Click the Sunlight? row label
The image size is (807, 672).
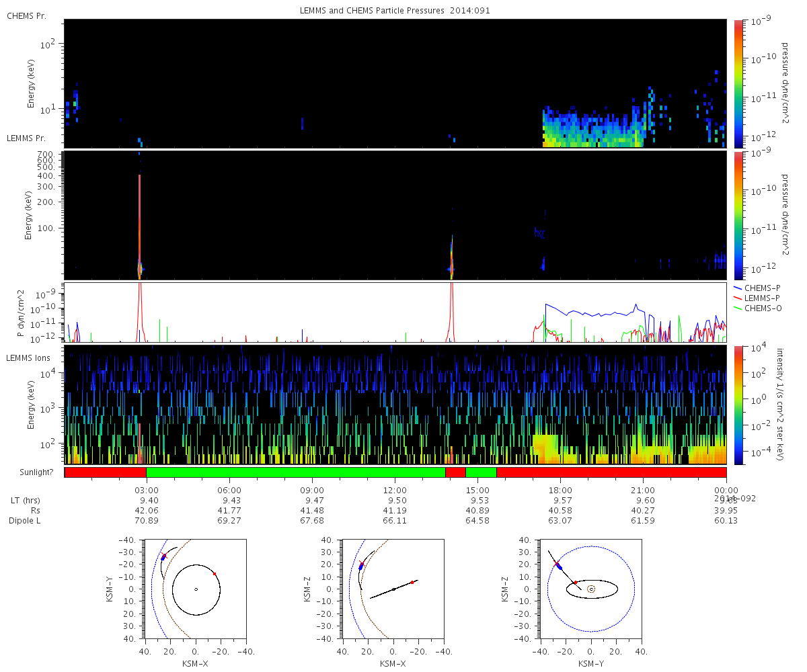[x=33, y=472]
